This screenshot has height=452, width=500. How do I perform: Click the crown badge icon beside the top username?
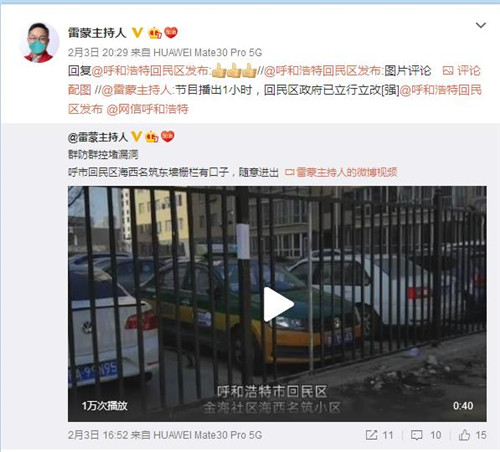[x=155, y=33]
